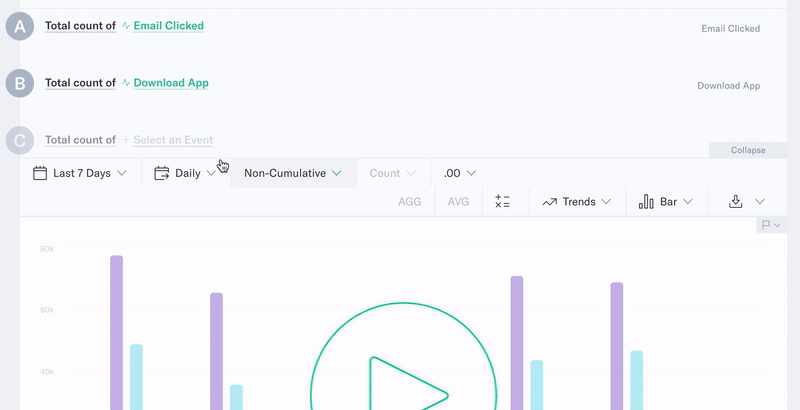Open the Bar chart type dropdown
The width and height of the screenshot is (800, 410).
[x=666, y=202]
